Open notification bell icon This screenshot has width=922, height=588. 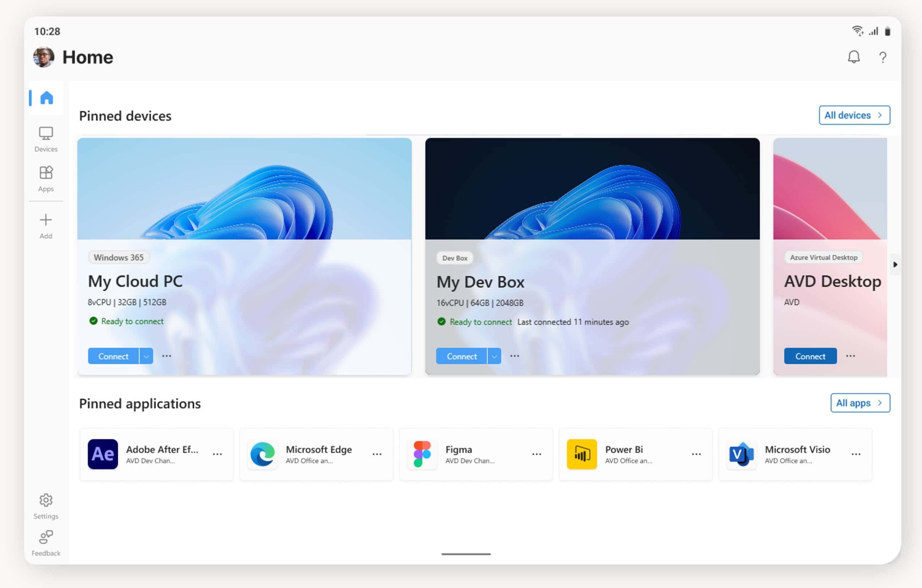coord(853,56)
